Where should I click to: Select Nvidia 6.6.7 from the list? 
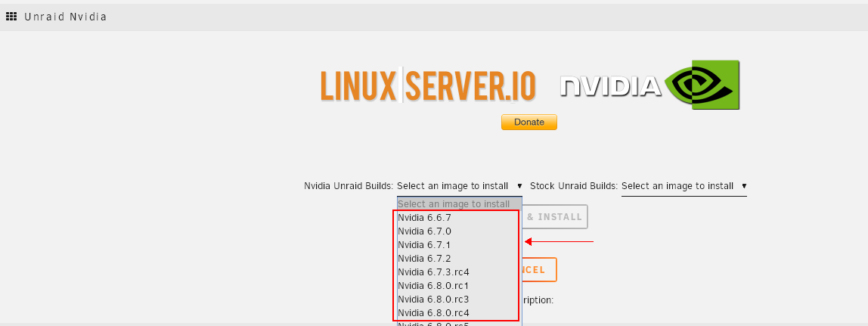click(x=460, y=218)
